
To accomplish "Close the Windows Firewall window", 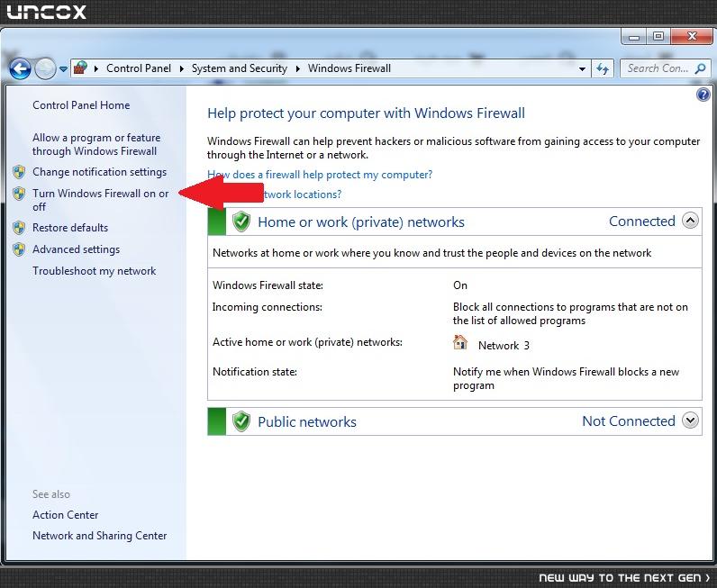I will click(692, 37).
